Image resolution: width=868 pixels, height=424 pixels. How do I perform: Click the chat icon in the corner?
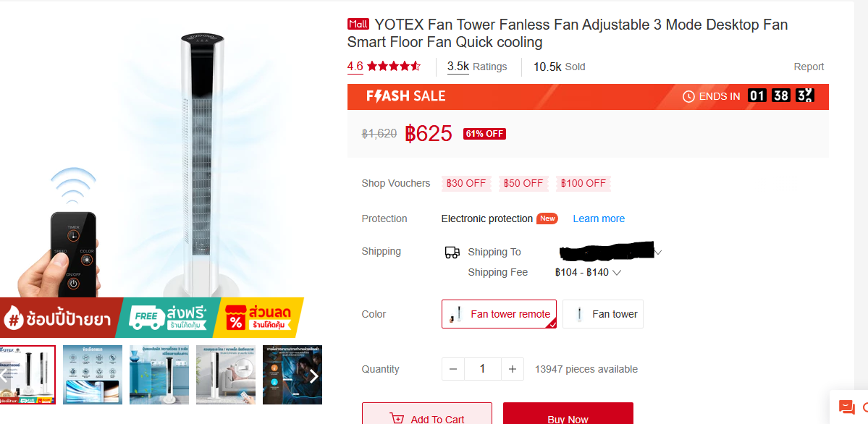pos(846,407)
